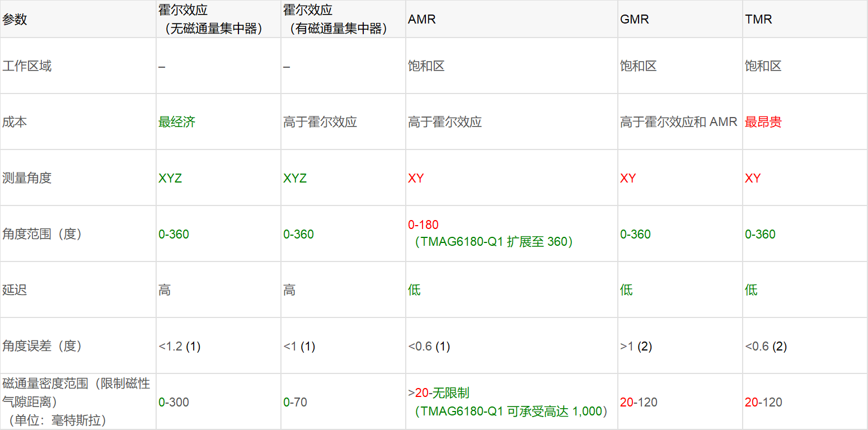Click the AMR column header
Screen dimensions: 868x430
pyautogui.click(x=421, y=20)
